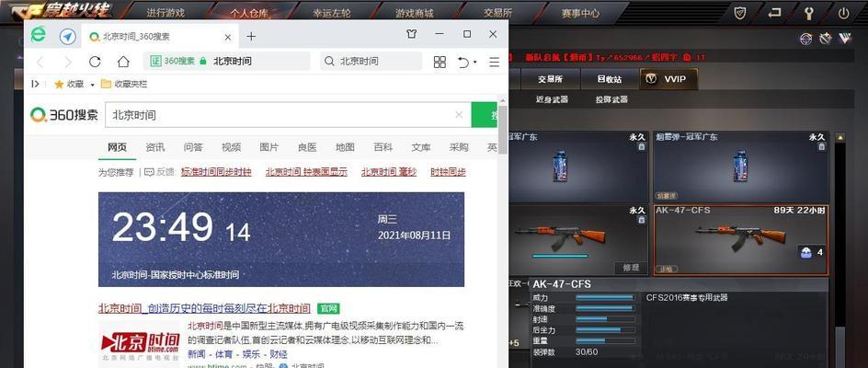Click the 威力 stat bar for AK-47-CFS
The height and width of the screenshot is (368, 868).
[604, 297]
